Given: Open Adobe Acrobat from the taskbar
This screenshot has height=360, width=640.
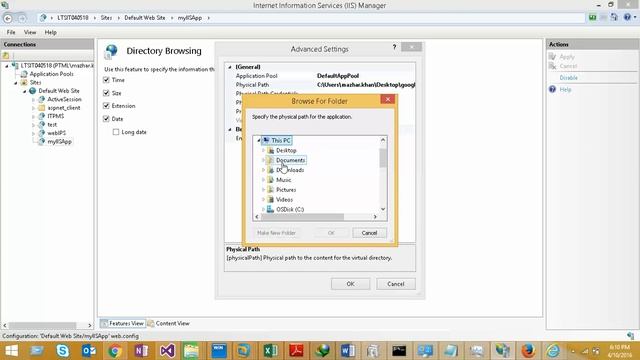Looking at the screenshot, I should 296,351.
